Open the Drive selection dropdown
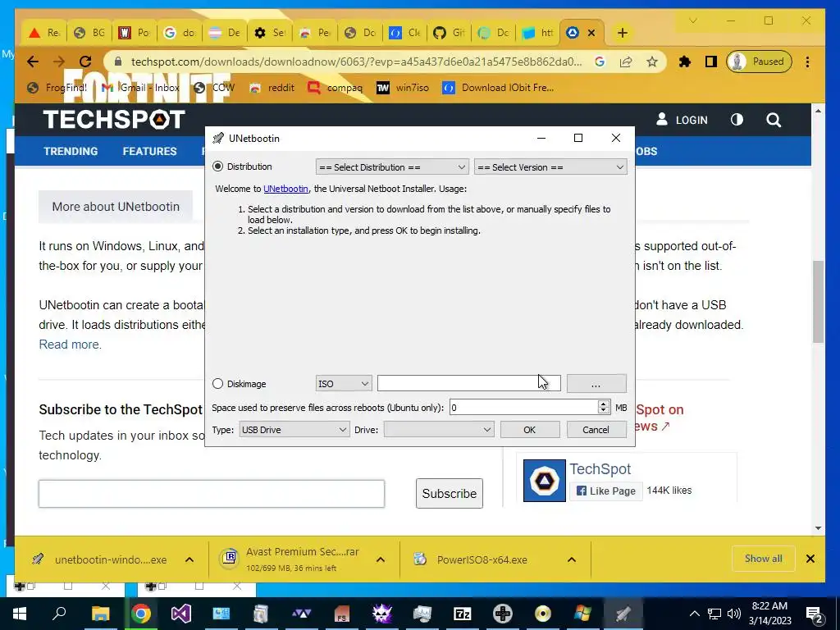 click(x=439, y=430)
